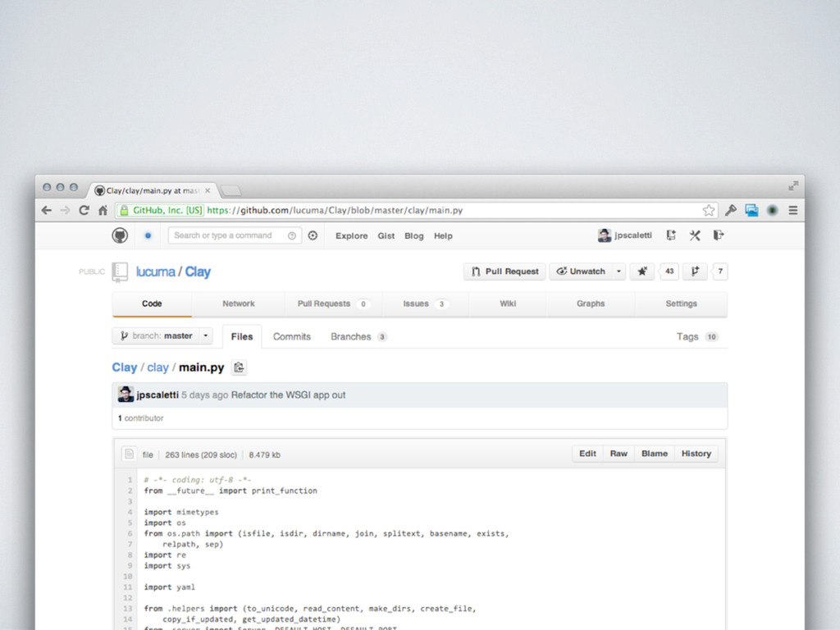Image resolution: width=840 pixels, height=630 pixels.
Task: View the Raw file
Action: tap(619, 454)
